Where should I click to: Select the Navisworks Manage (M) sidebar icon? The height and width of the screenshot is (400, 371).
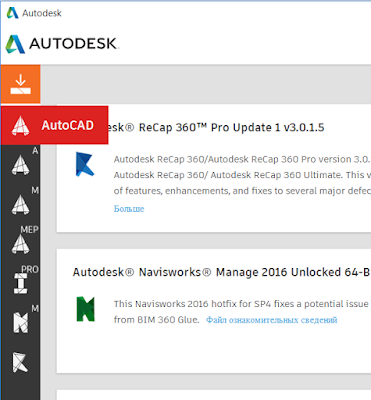[x=21, y=322]
